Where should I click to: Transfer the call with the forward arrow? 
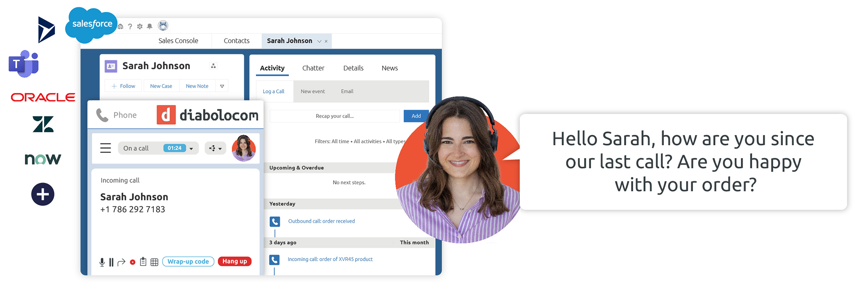[121, 262]
